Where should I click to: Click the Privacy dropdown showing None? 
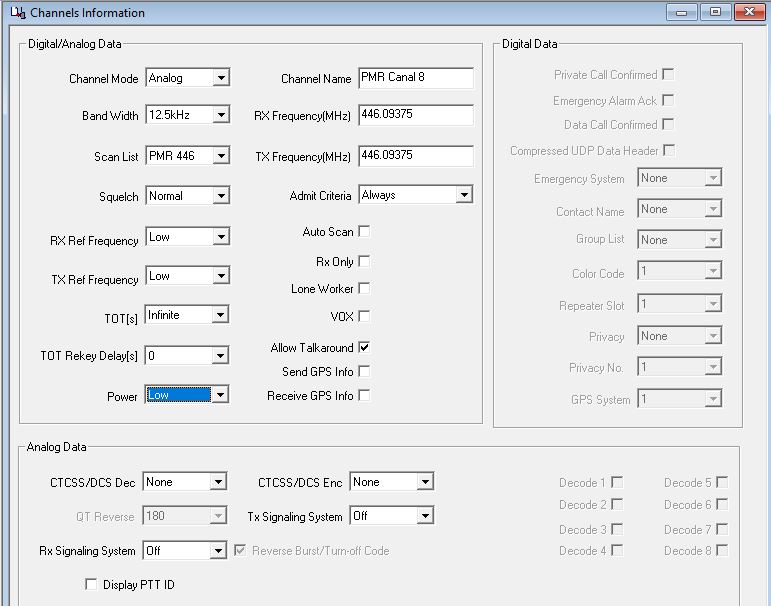tap(680, 336)
